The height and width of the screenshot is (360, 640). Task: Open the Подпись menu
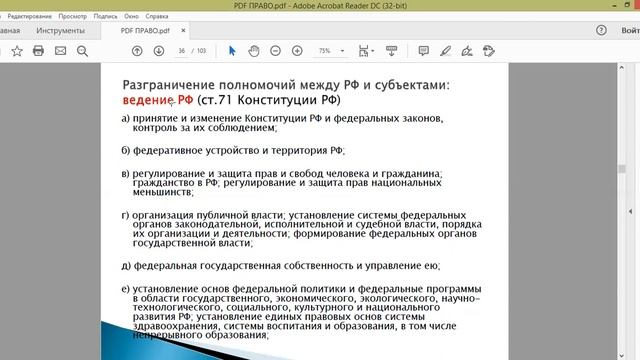point(105,16)
